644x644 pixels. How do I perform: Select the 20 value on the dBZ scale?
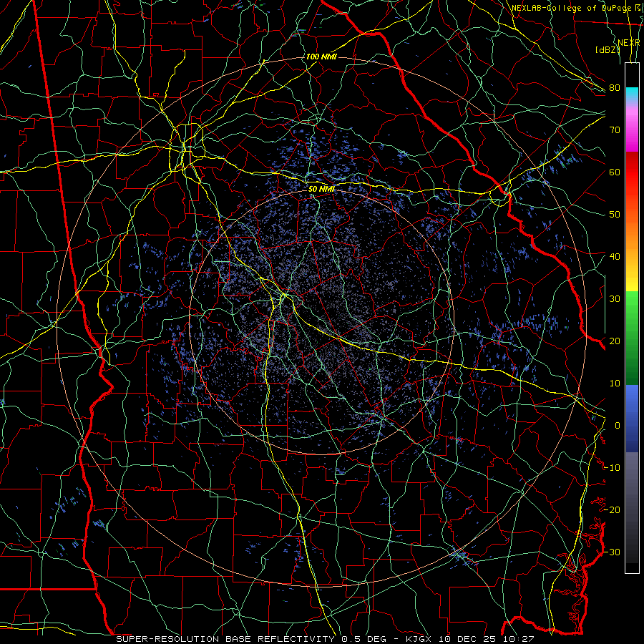[615, 341]
